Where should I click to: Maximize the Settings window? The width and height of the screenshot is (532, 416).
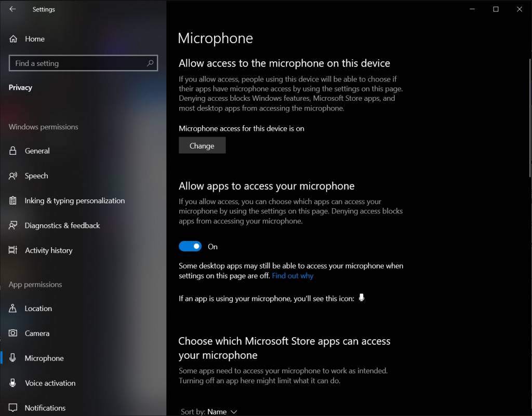[496, 9]
